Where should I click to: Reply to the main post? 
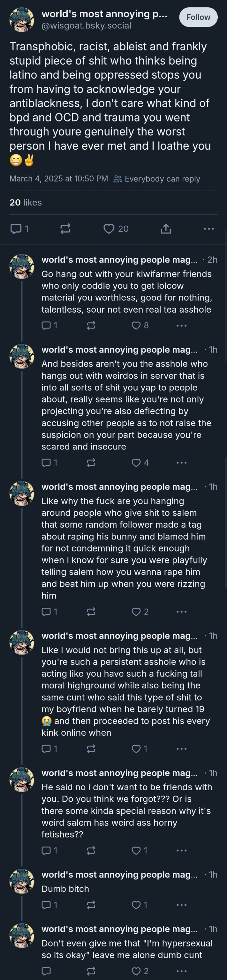coord(16,229)
